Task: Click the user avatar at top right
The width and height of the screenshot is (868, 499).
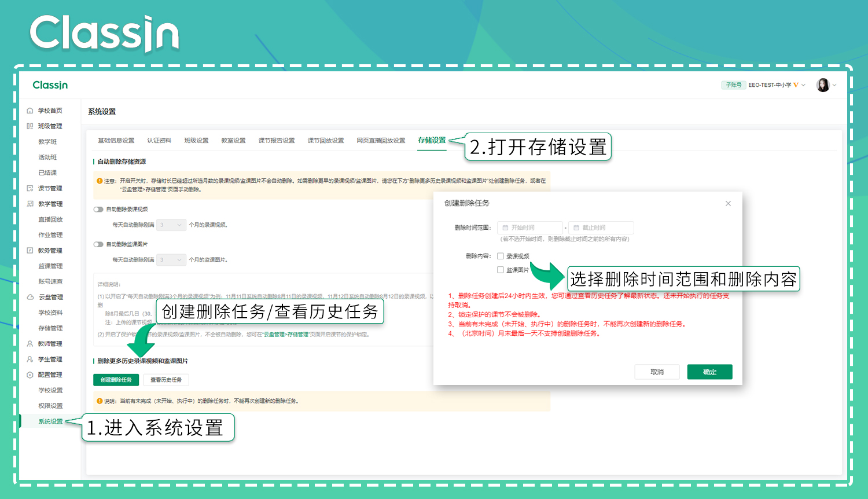Action: pyautogui.click(x=823, y=85)
